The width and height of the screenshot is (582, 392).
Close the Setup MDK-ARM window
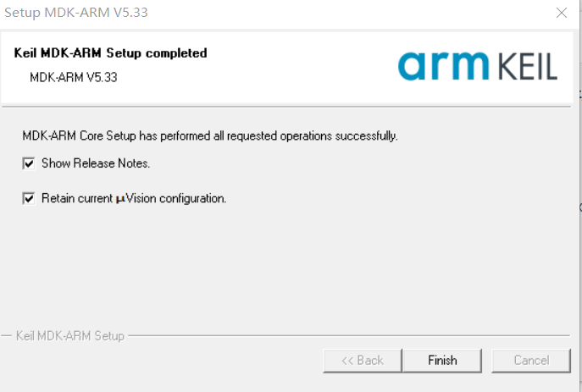tap(561, 13)
